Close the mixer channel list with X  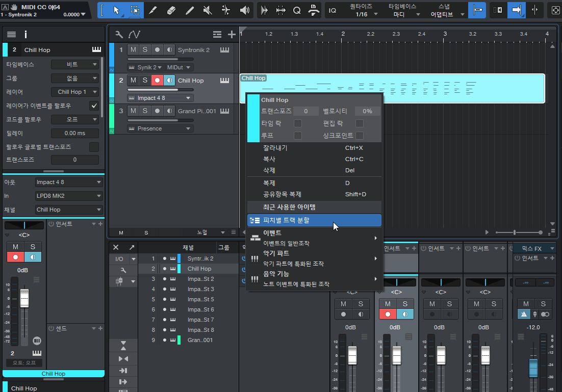point(116,247)
